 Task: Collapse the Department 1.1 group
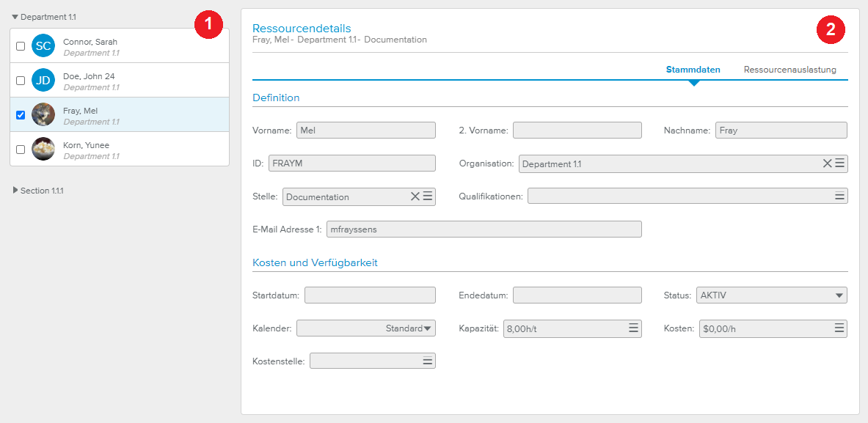click(x=15, y=16)
